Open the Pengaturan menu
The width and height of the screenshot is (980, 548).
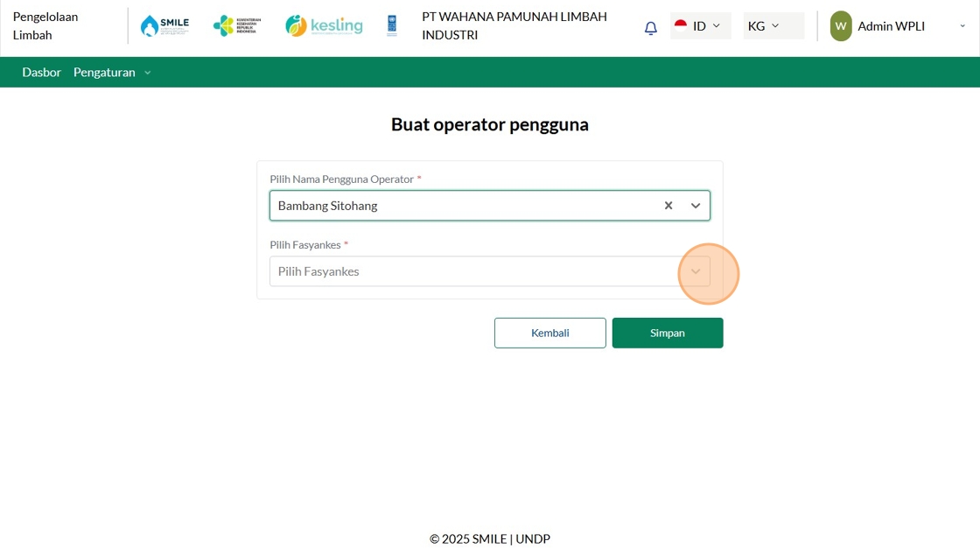(112, 72)
